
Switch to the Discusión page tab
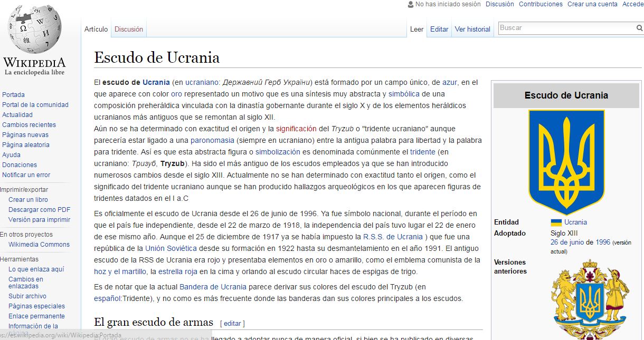[x=129, y=30]
